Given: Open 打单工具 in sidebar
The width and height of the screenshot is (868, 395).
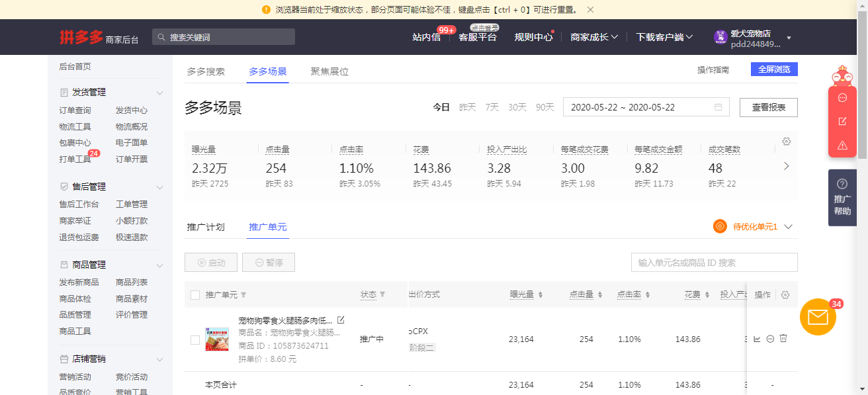Looking at the screenshot, I should tap(75, 159).
